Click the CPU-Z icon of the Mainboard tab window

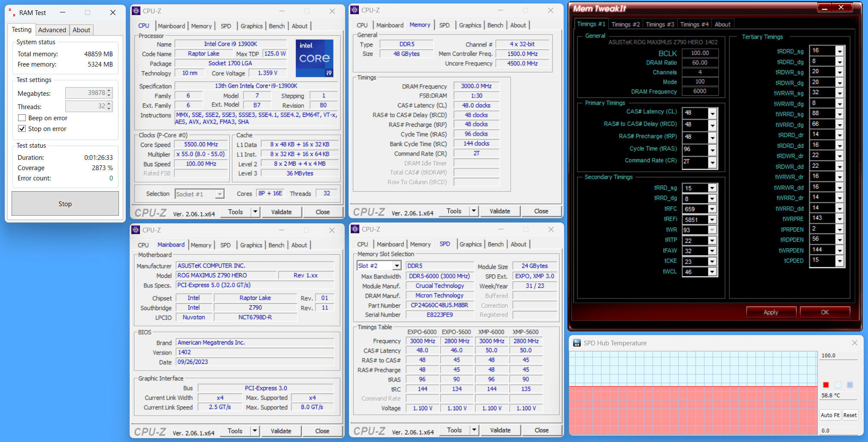pyautogui.click(x=136, y=230)
